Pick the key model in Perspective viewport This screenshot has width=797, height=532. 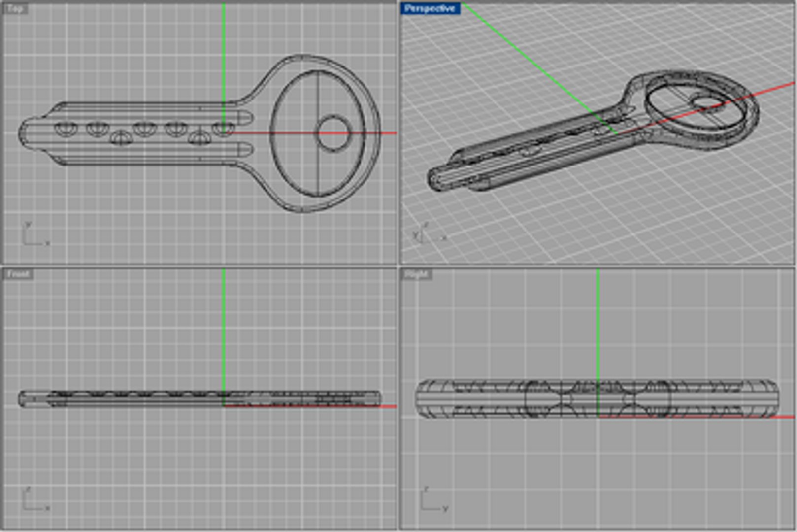593,131
